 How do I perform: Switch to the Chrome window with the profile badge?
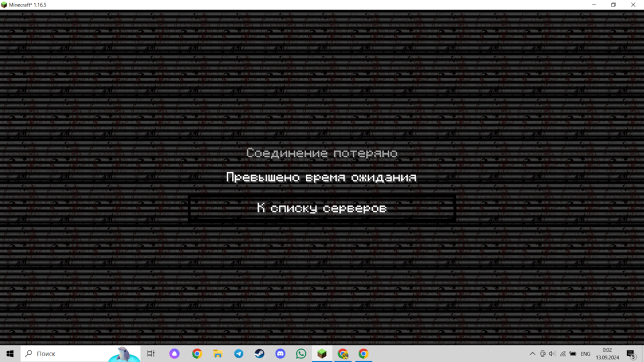343,354
